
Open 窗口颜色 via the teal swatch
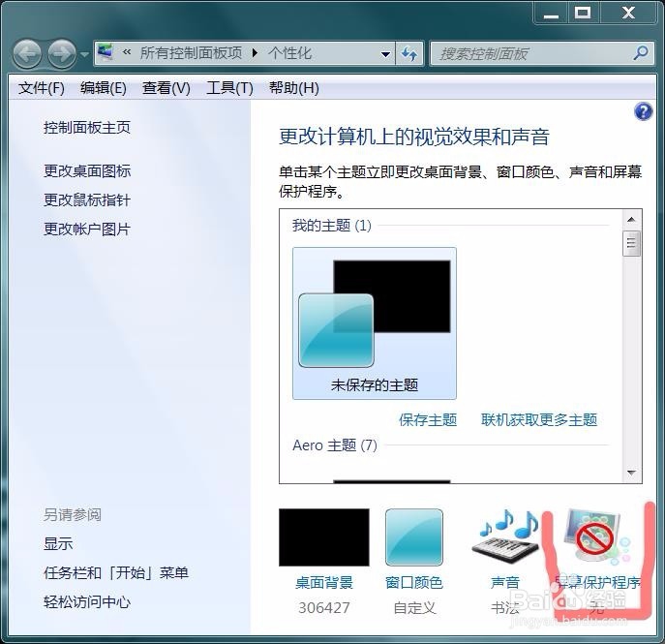point(414,537)
